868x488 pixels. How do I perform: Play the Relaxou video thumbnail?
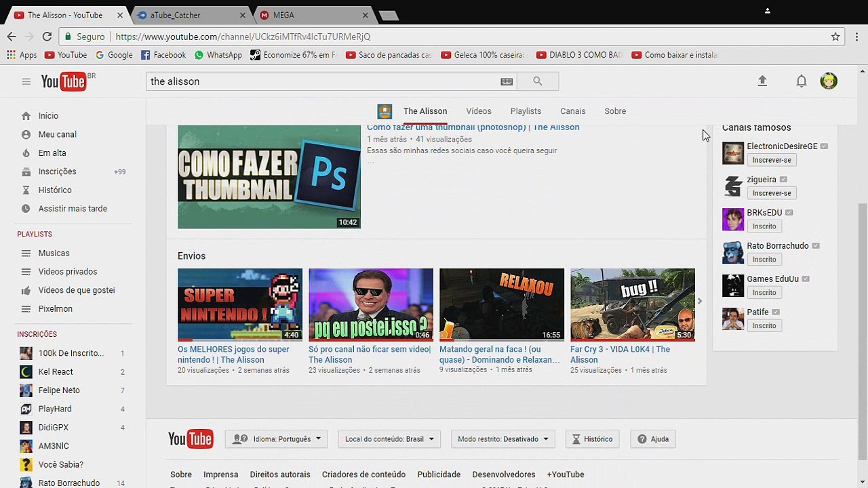tap(502, 304)
